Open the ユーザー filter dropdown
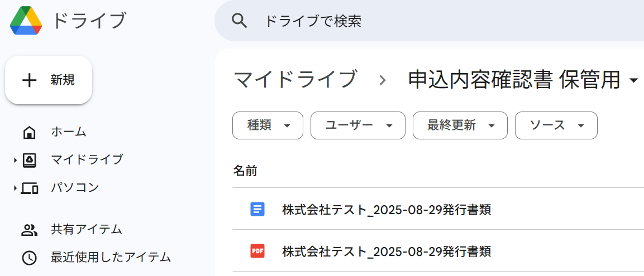The height and width of the screenshot is (276, 644). (357, 125)
